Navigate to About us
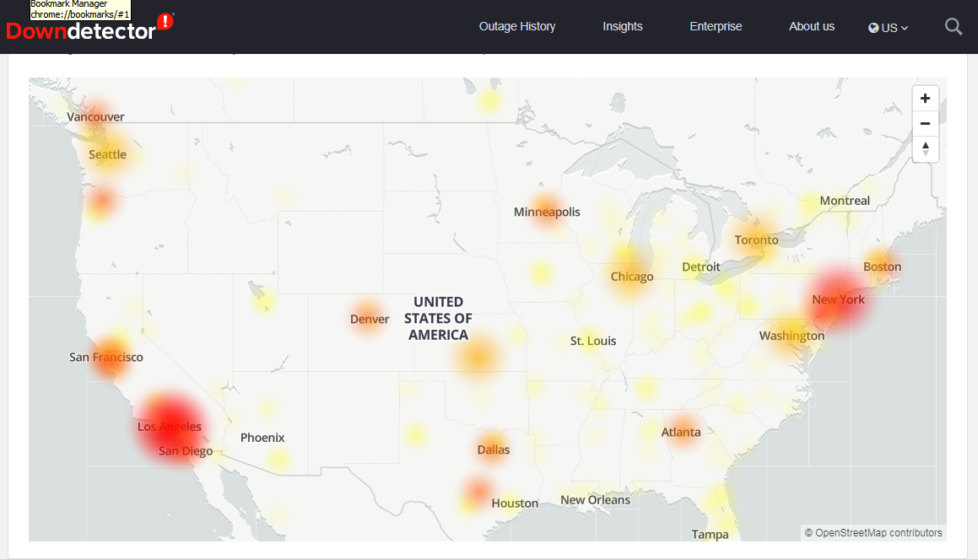The width and height of the screenshot is (978, 560). pyautogui.click(x=812, y=26)
